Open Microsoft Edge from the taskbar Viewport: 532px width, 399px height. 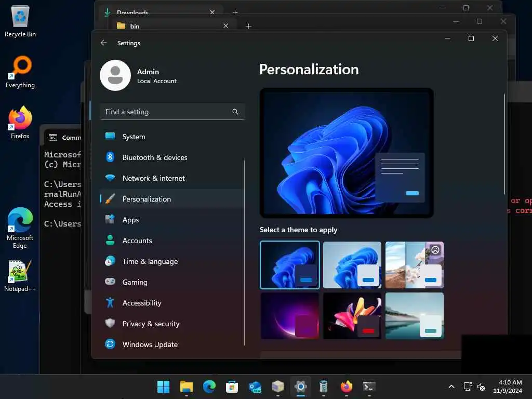[209, 387]
